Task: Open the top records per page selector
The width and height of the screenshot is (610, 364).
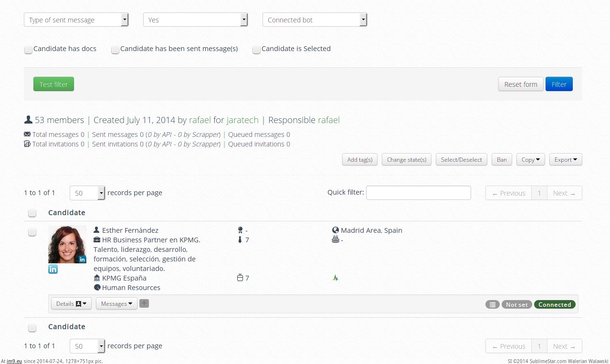Action: pos(87,193)
